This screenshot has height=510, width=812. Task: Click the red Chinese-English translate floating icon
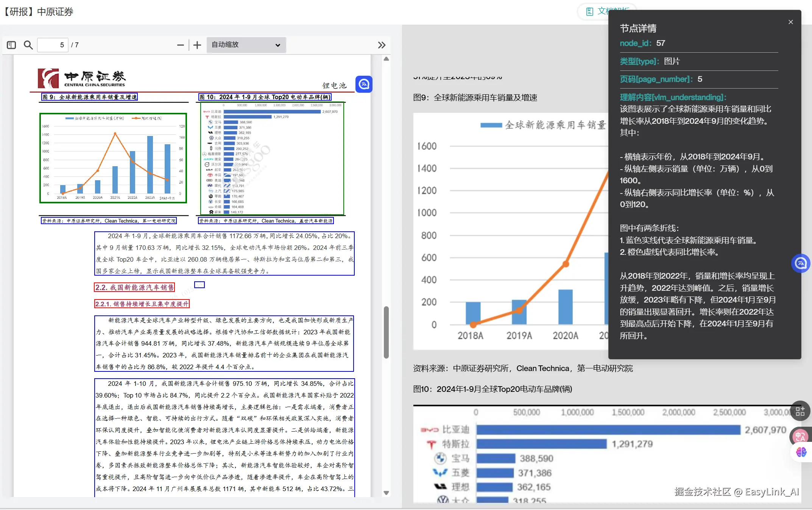[800, 437]
